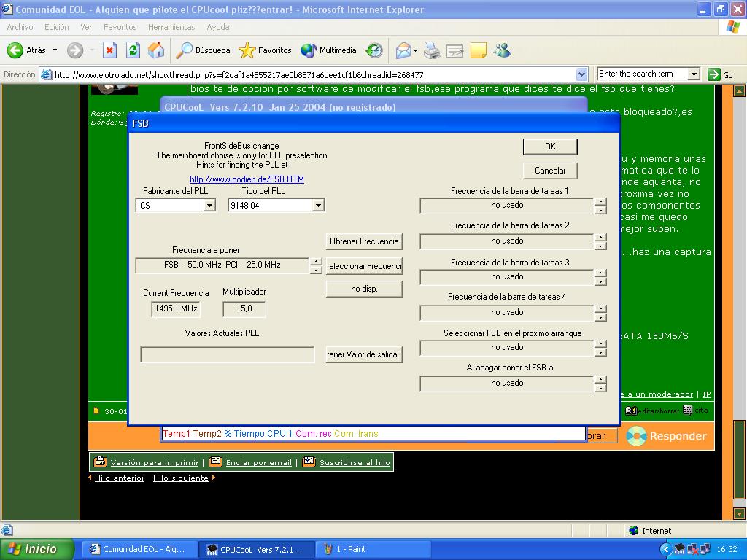The width and height of the screenshot is (747, 560).
Task: Open the Home page house icon
Action: 156,50
